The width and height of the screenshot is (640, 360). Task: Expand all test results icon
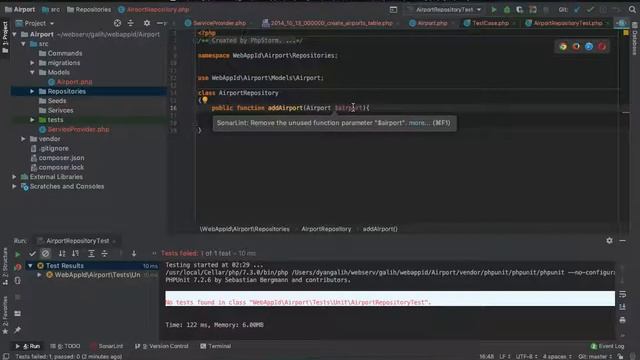(x=91, y=253)
